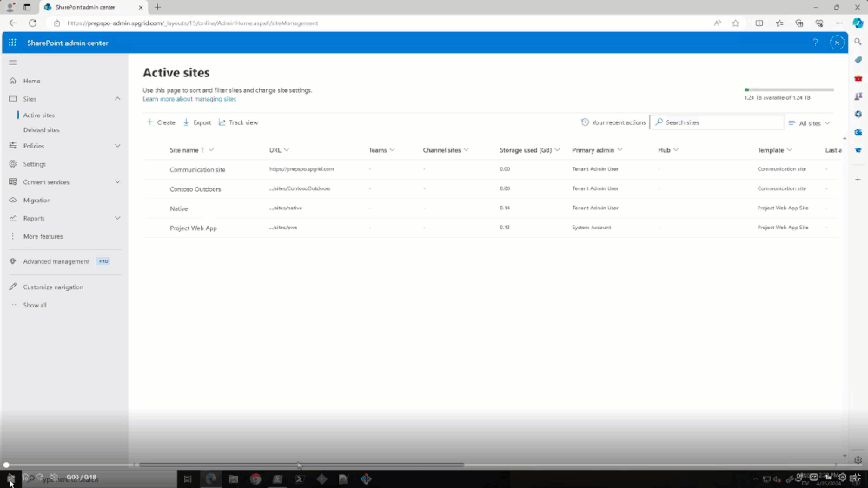Viewport: 868px width, 488px height.
Task: Expand the Content services group
Action: [117, 182]
